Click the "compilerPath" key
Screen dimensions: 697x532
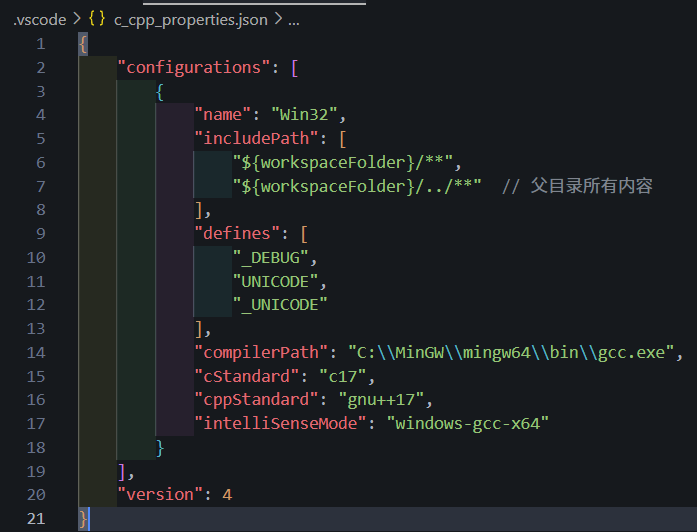[x=261, y=353]
